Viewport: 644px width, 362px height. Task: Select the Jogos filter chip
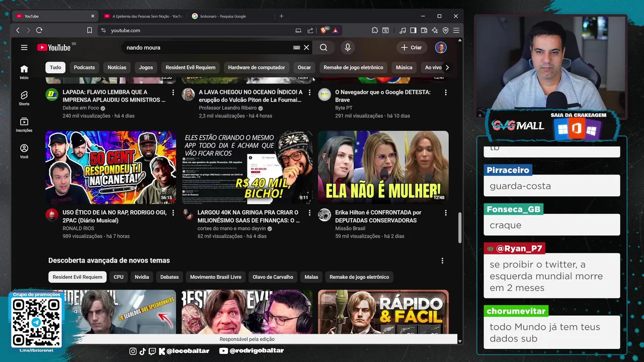pyautogui.click(x=146, y=67)
